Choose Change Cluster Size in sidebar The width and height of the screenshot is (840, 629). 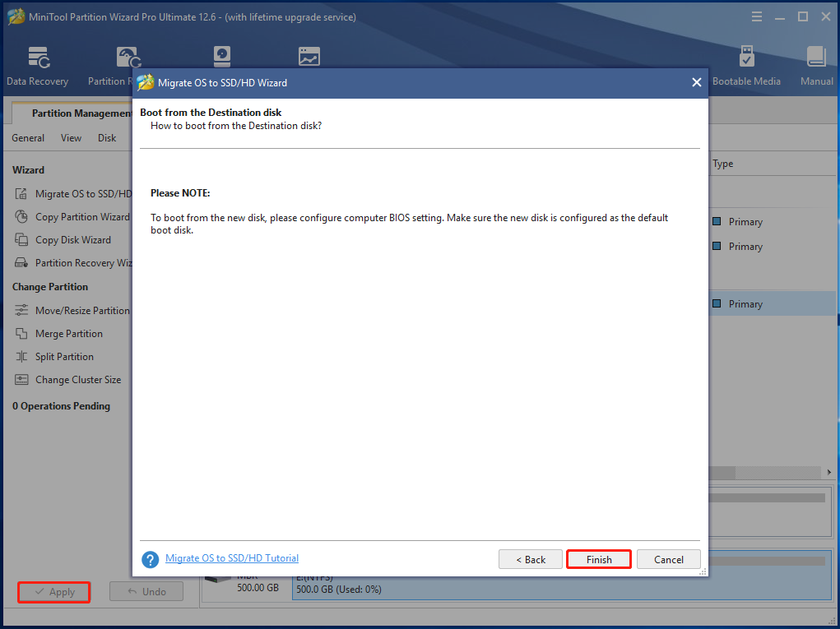[x=68, y=380]
